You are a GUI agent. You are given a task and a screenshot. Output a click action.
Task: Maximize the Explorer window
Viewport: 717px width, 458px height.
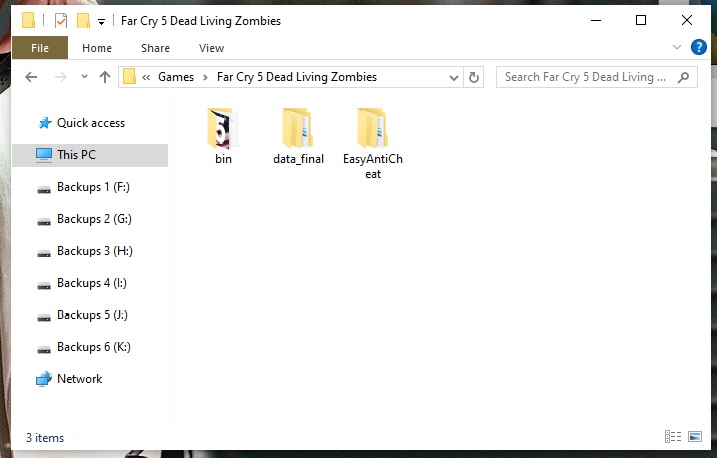coord(641,20)
